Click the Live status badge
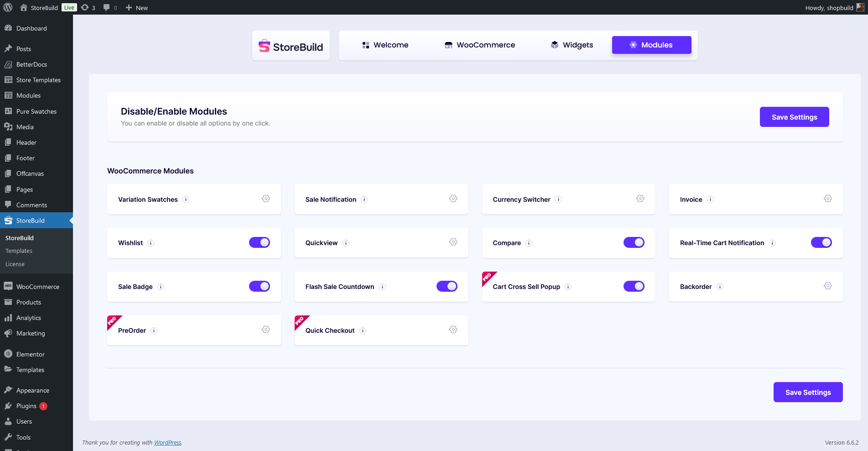This screenshot has height=451, width=868. [69, 7]
